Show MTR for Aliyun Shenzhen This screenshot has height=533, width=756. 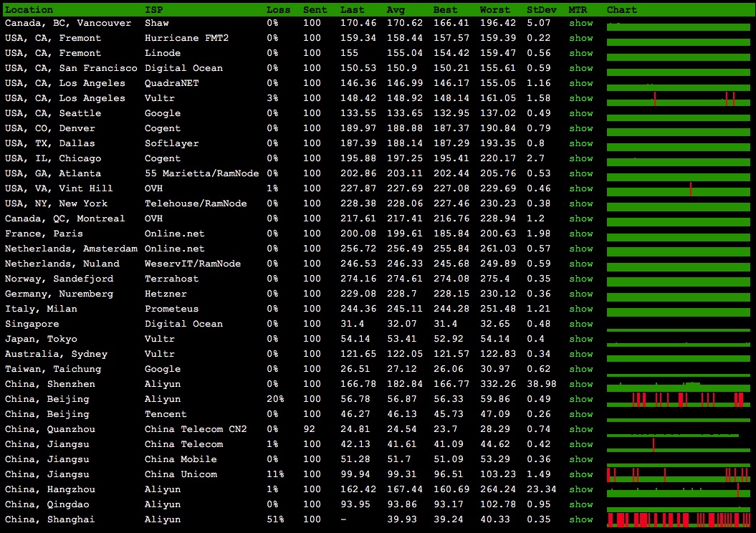(580, 384)
